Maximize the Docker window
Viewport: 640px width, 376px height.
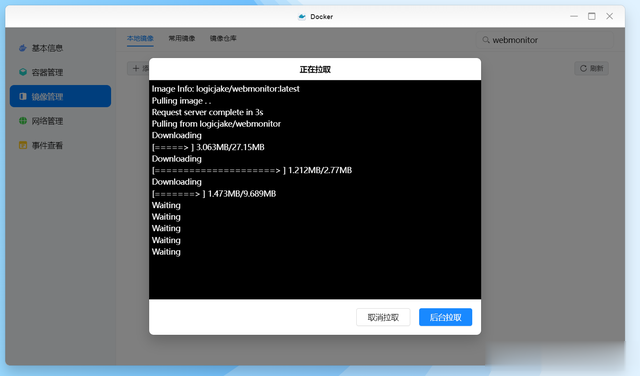pos(591,16)
